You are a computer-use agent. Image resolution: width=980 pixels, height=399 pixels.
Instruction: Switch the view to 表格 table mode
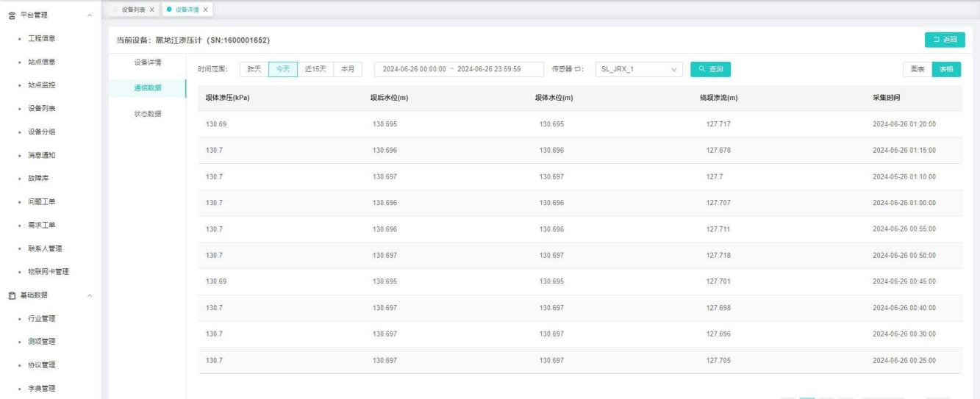coord(946,69)
